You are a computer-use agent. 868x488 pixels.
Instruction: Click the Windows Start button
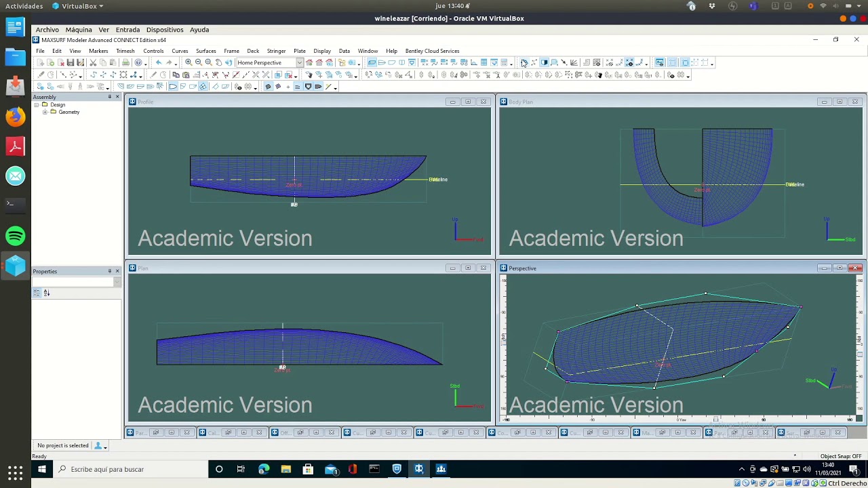[x=42, y=469]
